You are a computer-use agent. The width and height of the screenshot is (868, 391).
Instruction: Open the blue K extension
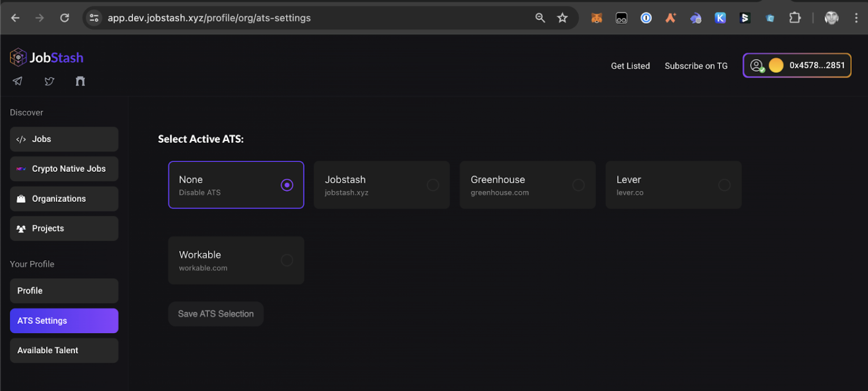(x=720, y=18)
